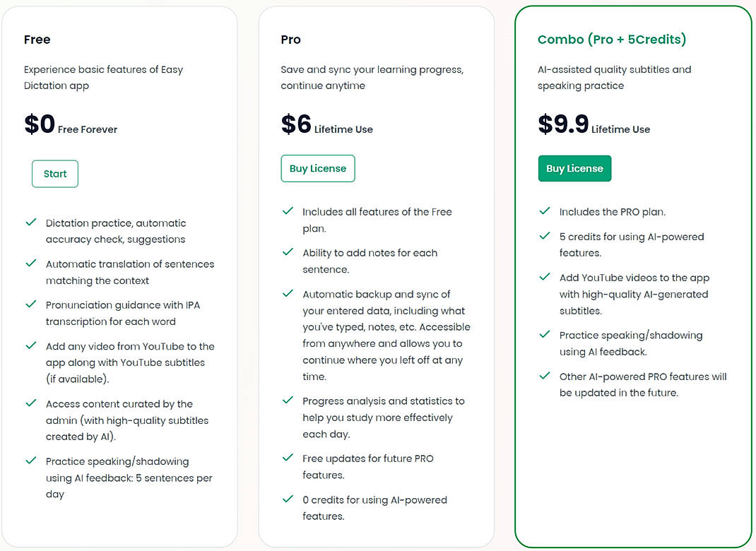Click 'Free updates for future PRO features' item

click(367, 466)
